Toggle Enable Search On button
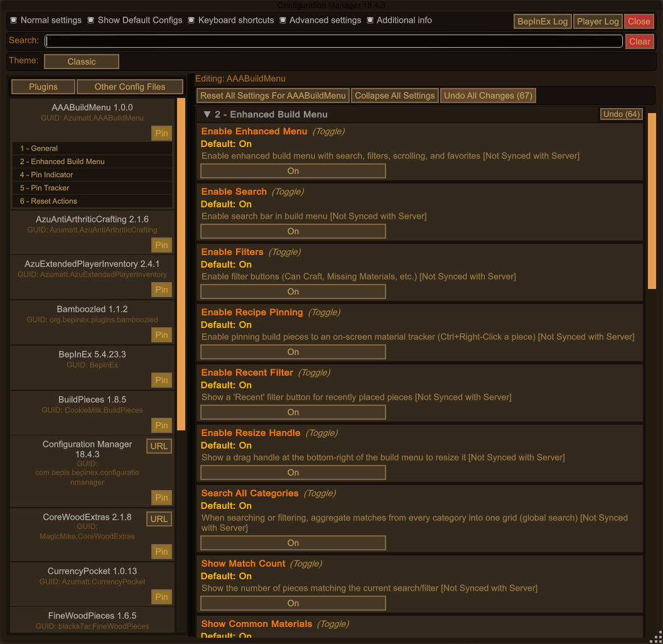Viewport: 663px width, 644px height. click(x=293, y=231)
